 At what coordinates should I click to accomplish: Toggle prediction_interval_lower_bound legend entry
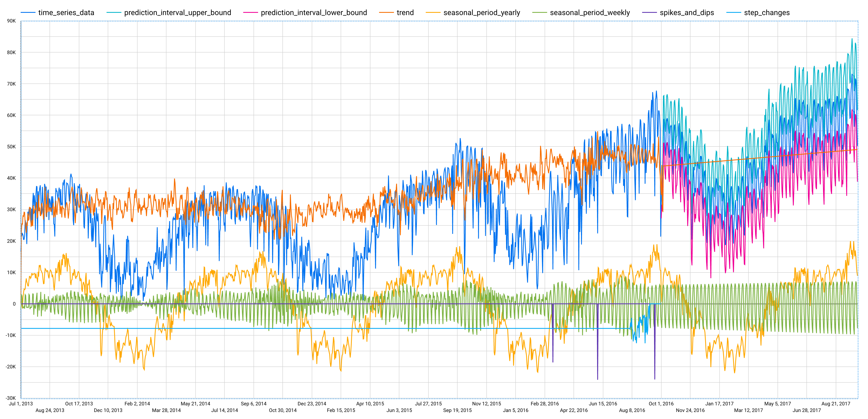coord(305,13)
